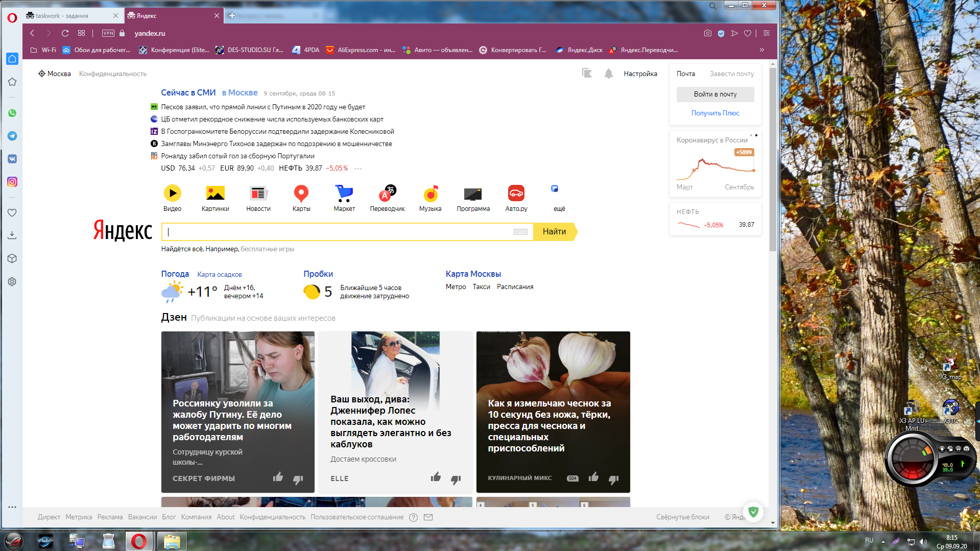
Task: Click Войти в почту button
Action: [715, 94]
